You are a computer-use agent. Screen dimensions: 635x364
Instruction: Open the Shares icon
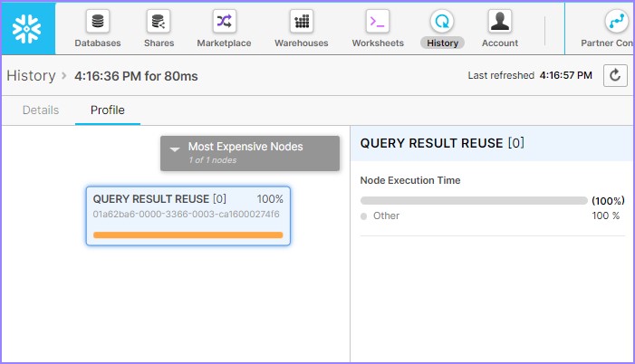(159, 22)
